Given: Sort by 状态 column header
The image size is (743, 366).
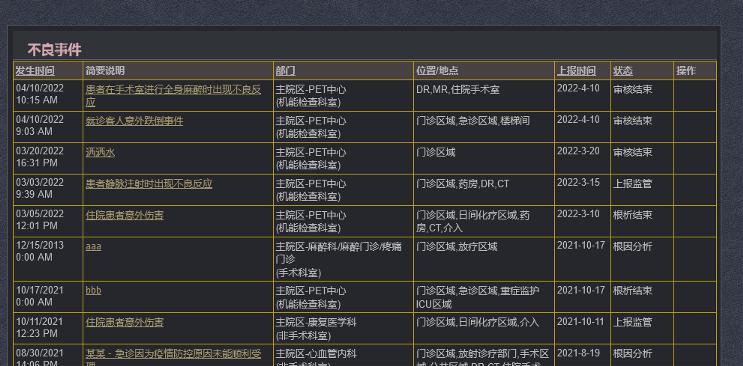Looking at the screenshot, I should coord(623,71).
